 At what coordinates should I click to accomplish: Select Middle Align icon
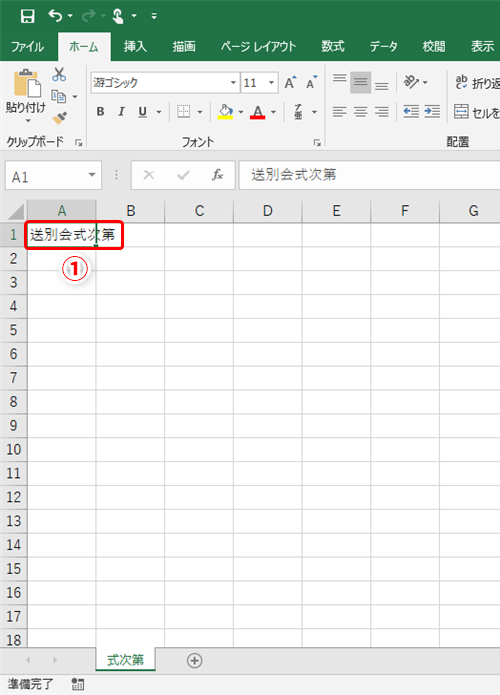360,82
